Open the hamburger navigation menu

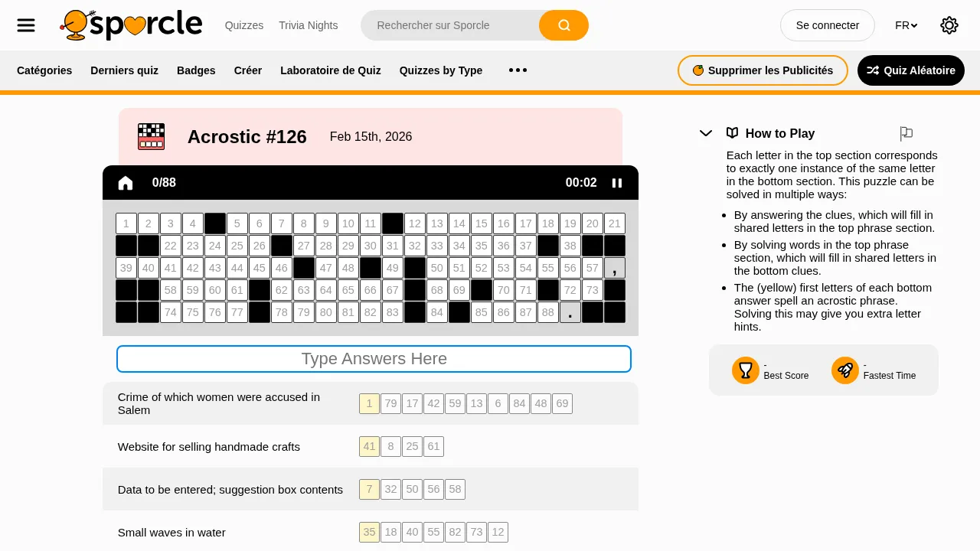(x=25, y=24)
